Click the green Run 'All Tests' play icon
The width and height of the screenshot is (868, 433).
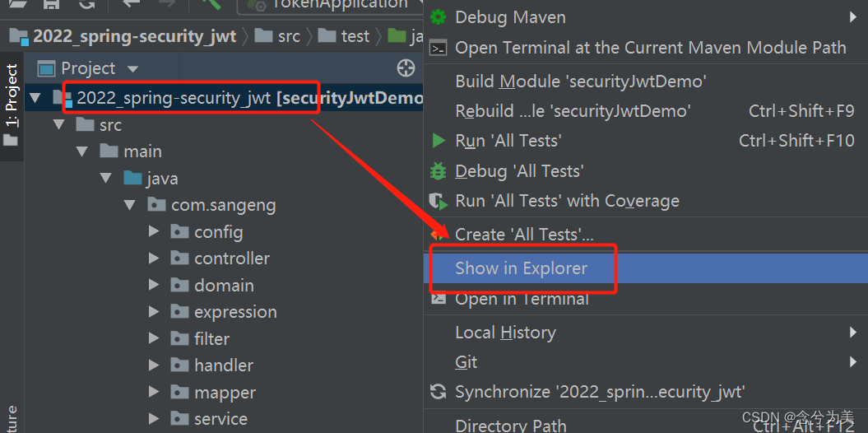pos(439,141)
